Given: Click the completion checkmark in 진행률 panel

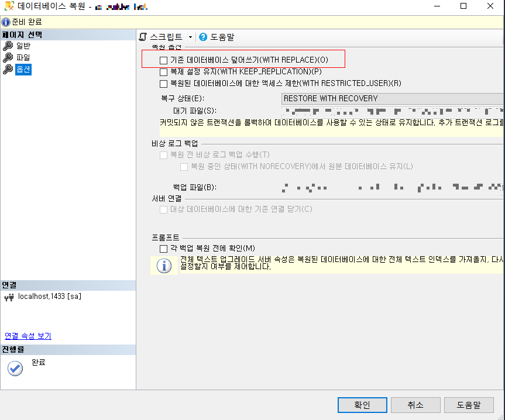Looking at the screenshot, I should click(15, 369).
